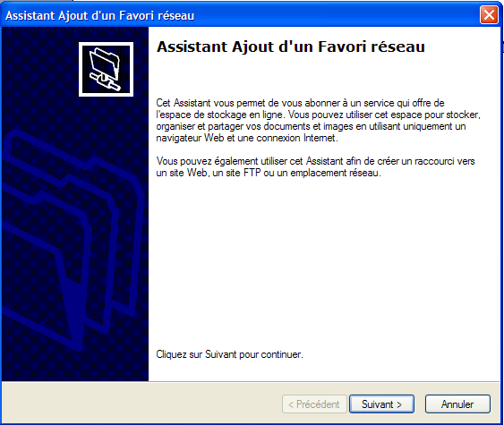Viewport: 504px width, 425px height.
Task: Click the line beginning "Cet Assistant vous permet"
Action: pos(300,103)
